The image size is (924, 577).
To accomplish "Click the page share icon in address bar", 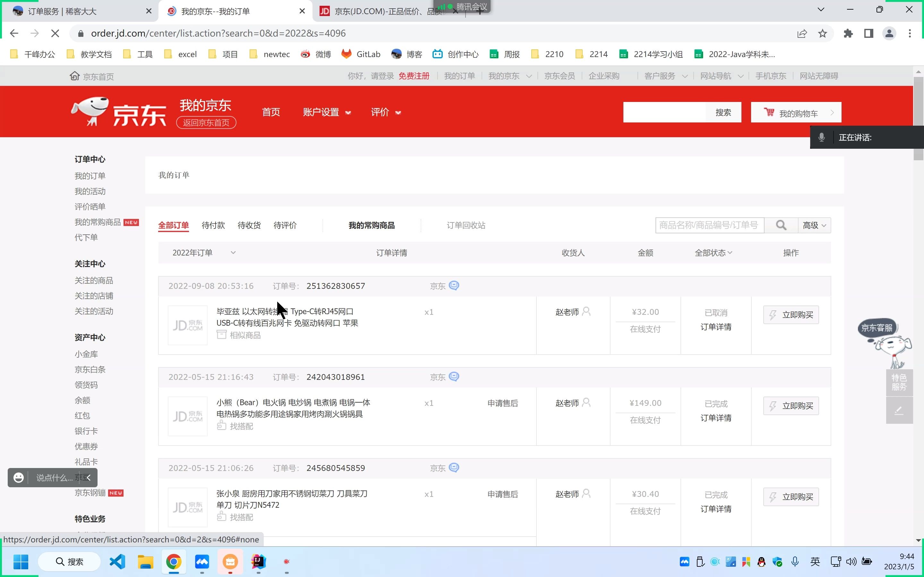I will (x=802, y=34).
